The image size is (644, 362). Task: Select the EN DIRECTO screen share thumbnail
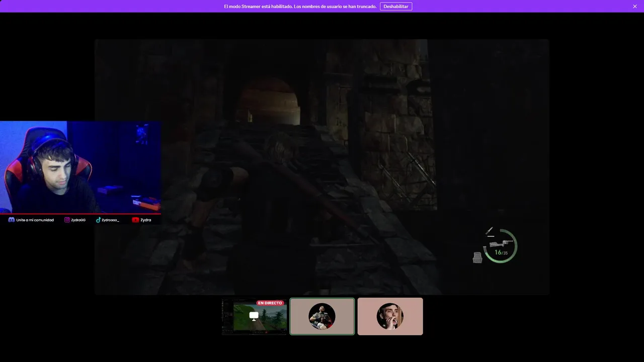pos(254,316)
